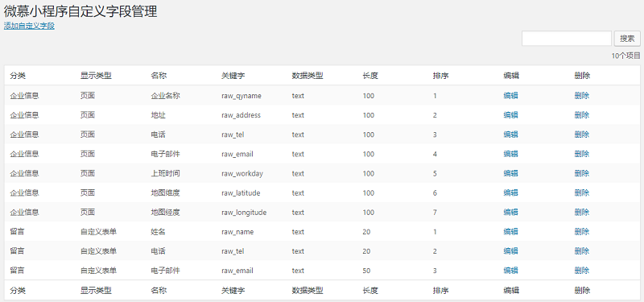Screen dimensions: 644x302
Task: Click the 地图维度 name cell
Action: coord(166,192)
